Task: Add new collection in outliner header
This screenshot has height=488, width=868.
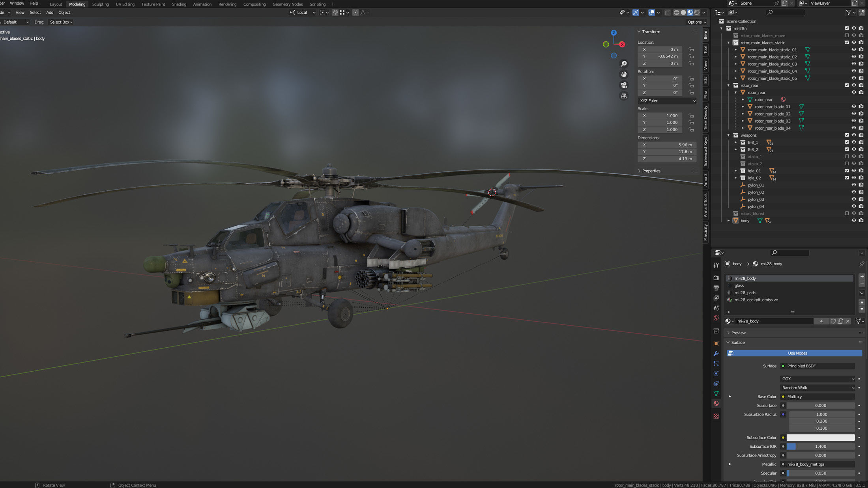Action: (862, 13)
